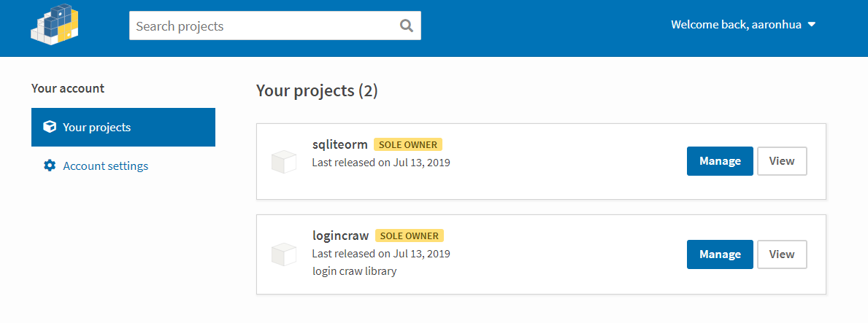
Task: Click the PyPI cubes logo
Action: [x=54, y=25]
